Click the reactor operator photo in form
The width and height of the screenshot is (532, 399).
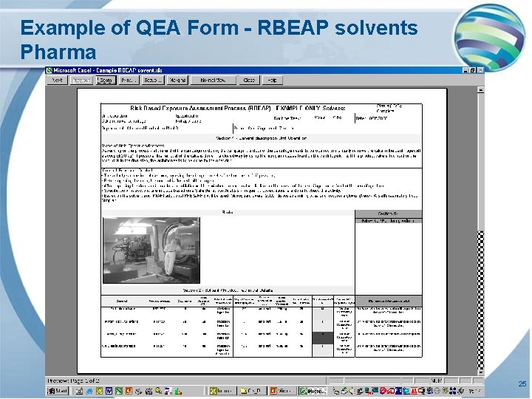151,250
